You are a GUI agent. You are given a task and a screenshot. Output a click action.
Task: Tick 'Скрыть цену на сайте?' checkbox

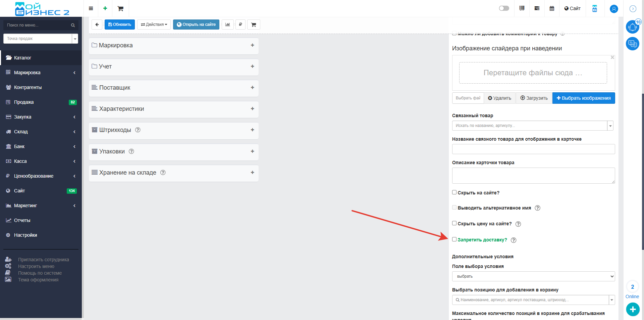coord(454,223)
